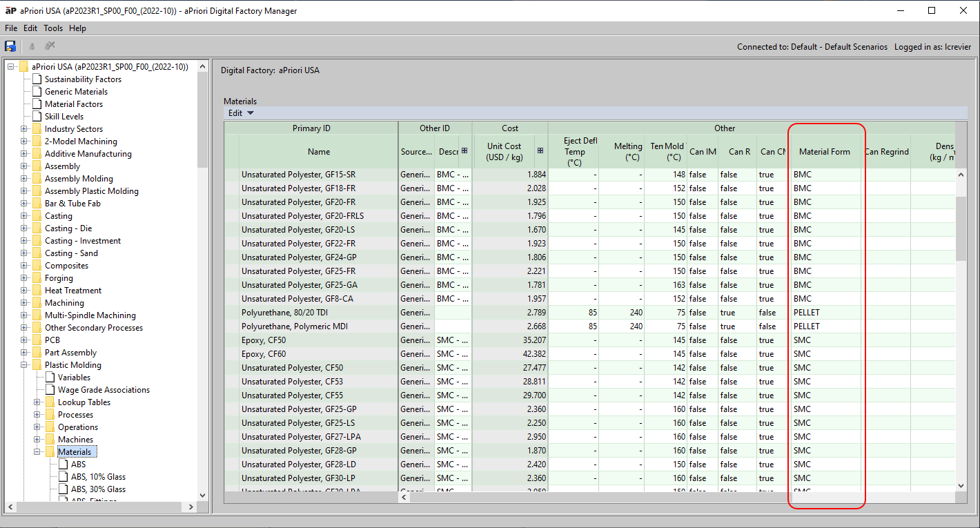
Task: Click column expand icon next to Descr header
Action: point(464,151)
